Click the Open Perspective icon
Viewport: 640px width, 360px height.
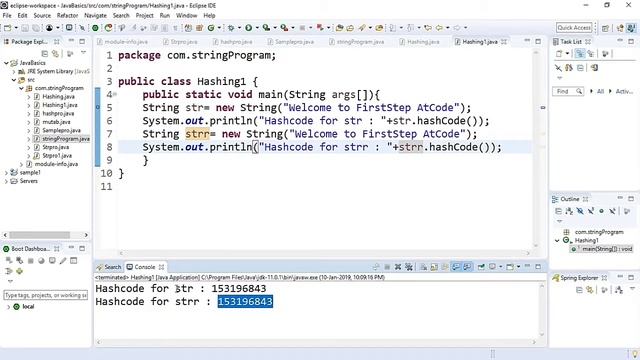click(605, 28)
